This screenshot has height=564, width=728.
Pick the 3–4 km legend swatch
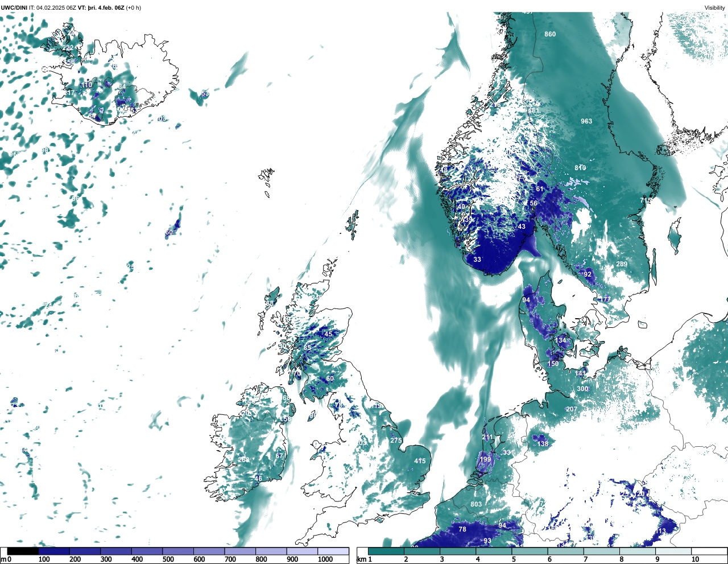click(x=458, y=551)
